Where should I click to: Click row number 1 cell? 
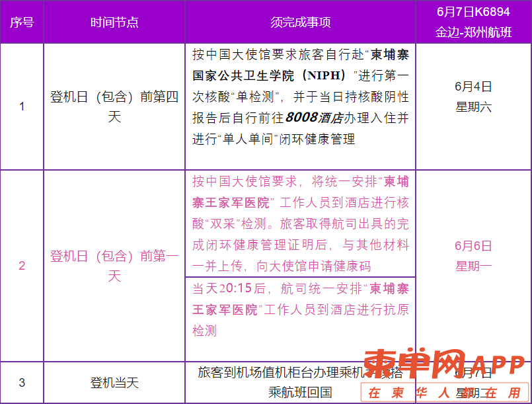[x=22, y=106]
